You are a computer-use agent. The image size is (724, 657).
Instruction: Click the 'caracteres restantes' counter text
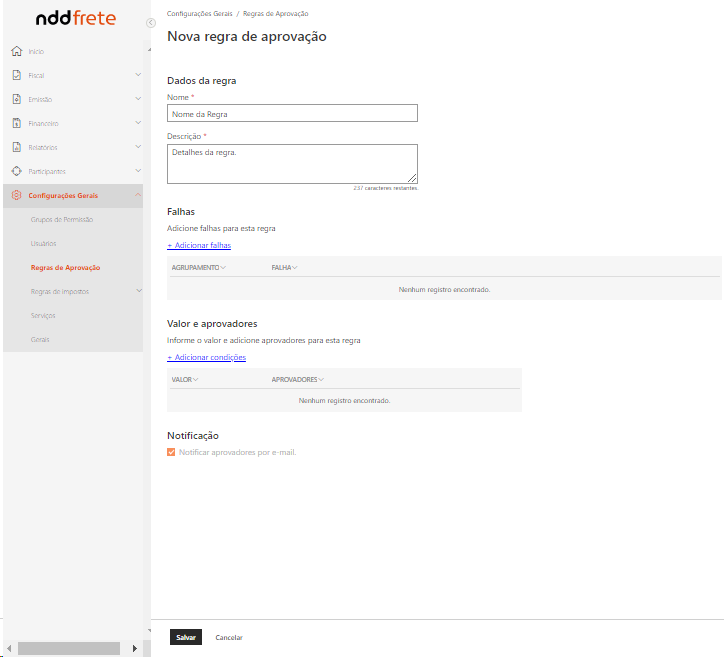tap(386, 188)
